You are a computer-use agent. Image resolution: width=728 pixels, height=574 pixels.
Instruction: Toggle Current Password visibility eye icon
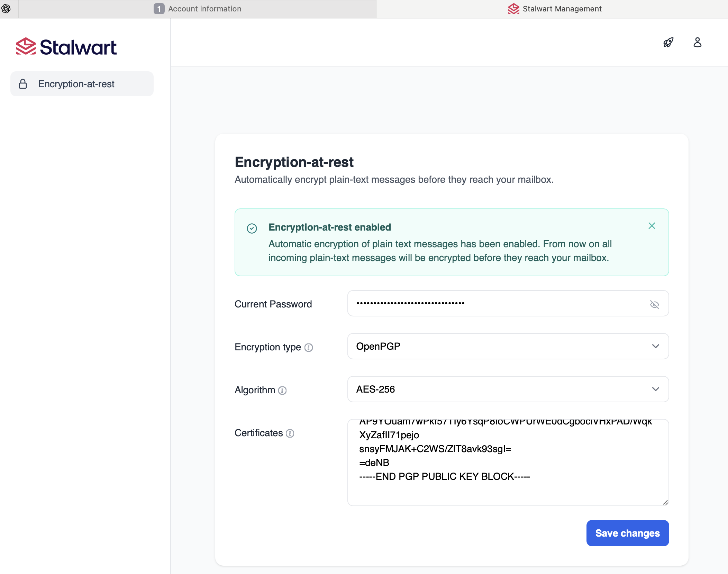(x=654, y=304)
